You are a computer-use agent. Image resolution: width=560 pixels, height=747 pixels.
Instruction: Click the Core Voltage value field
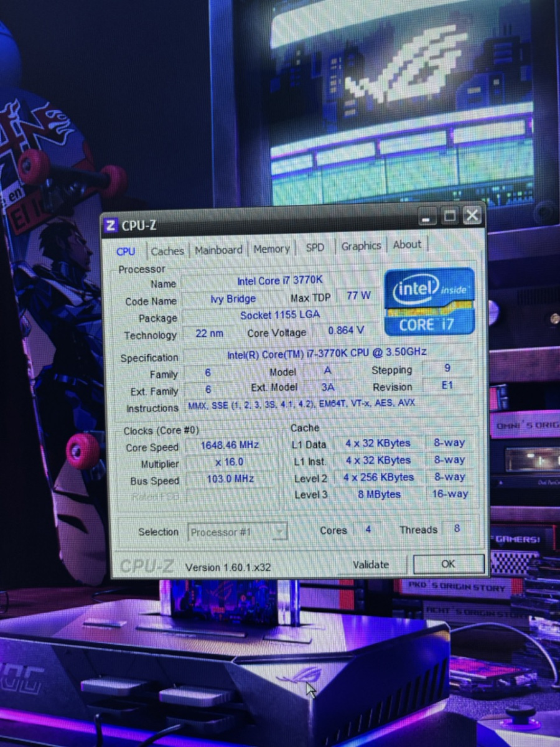click(x=346, y=330)
